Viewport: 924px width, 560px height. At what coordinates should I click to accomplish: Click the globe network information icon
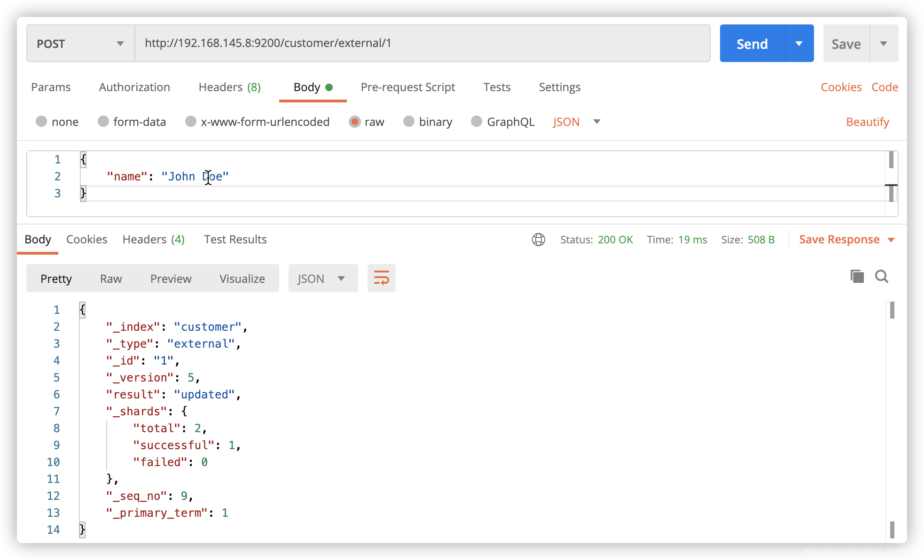point(538,240)
